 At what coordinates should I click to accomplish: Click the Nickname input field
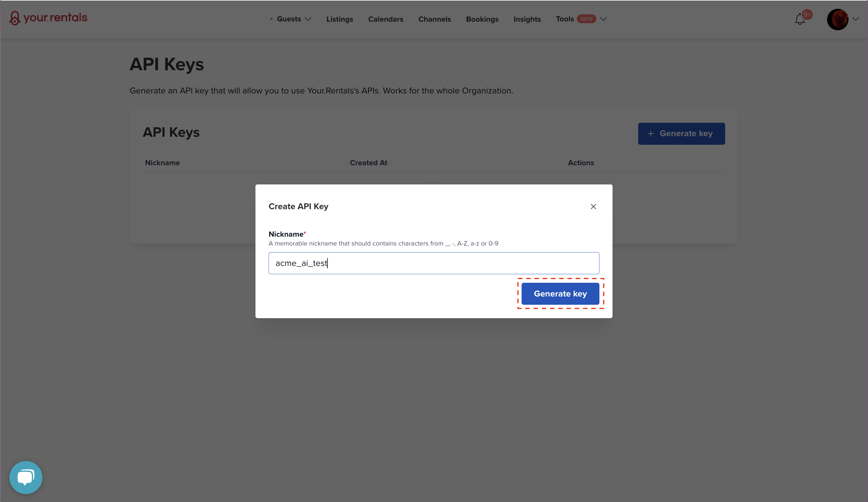click(x=434, y=263)
